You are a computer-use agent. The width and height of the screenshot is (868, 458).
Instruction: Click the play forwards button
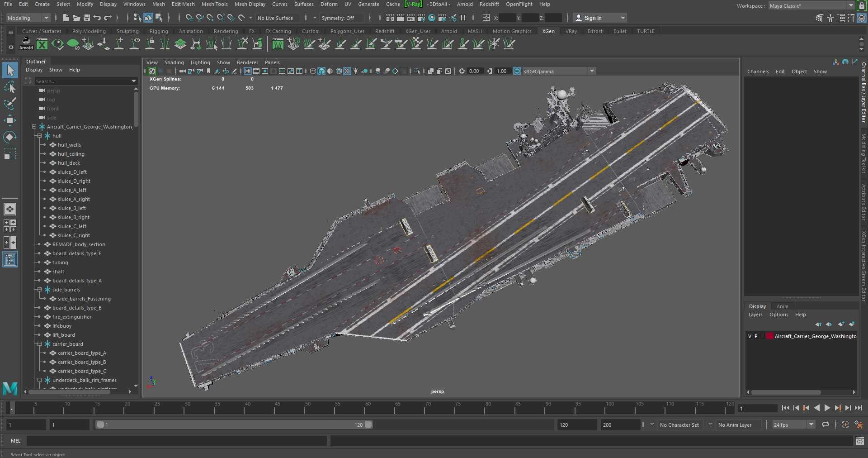(x=827, y=408)
